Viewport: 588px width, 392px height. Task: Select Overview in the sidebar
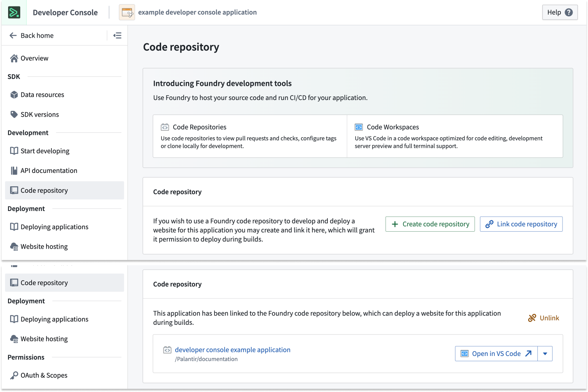[64, 58]
